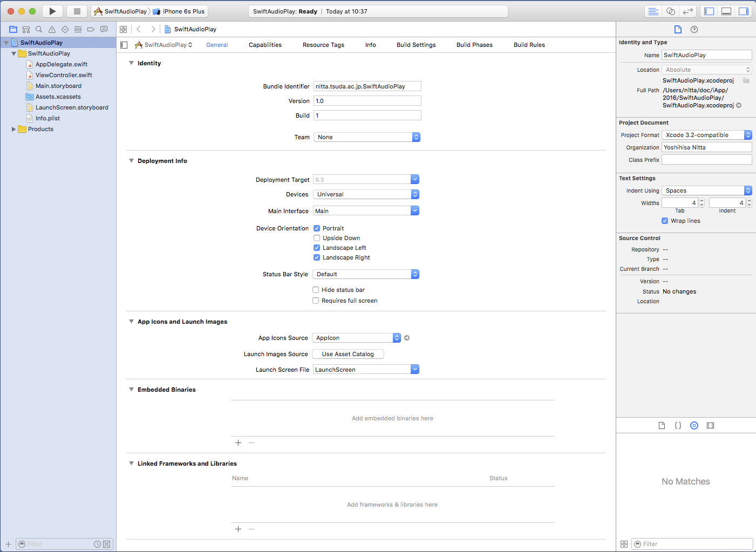Screen dimensions: 756x552
Task: Open the Capabilities tab
Action: [x=265, y=45]
